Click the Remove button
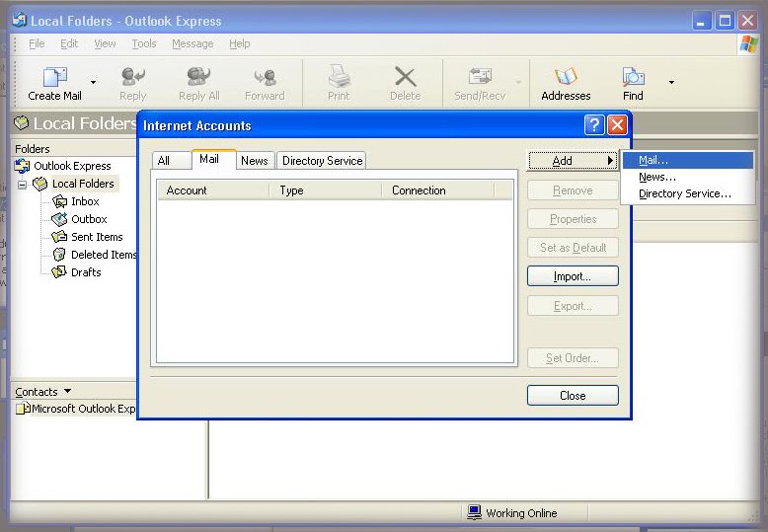This screenshot has width=768, height=532. [x=573, y=190]
